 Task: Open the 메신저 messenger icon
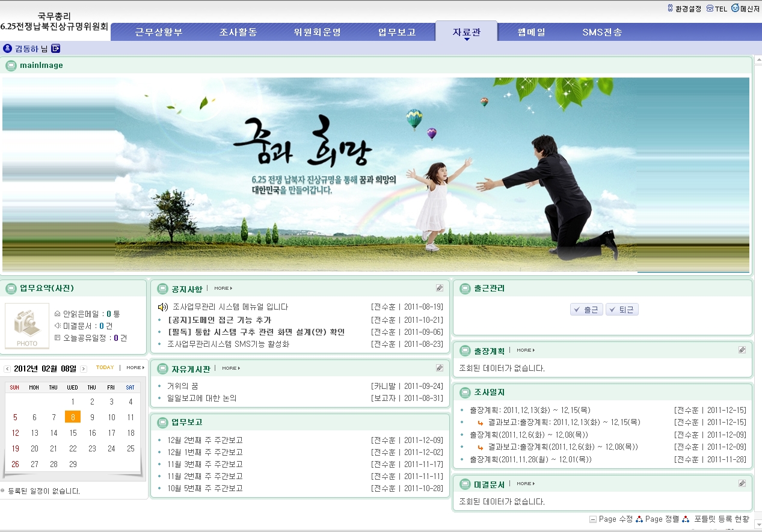[x=735, y=8]
